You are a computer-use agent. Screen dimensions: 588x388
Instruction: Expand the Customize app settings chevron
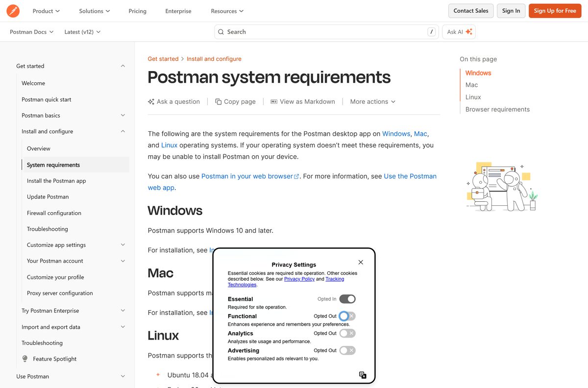(x=122, y=245)
